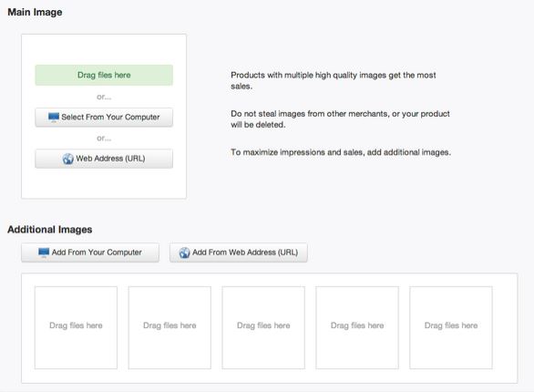Click the globe icon in Web Address (URL)

point(67,159)
